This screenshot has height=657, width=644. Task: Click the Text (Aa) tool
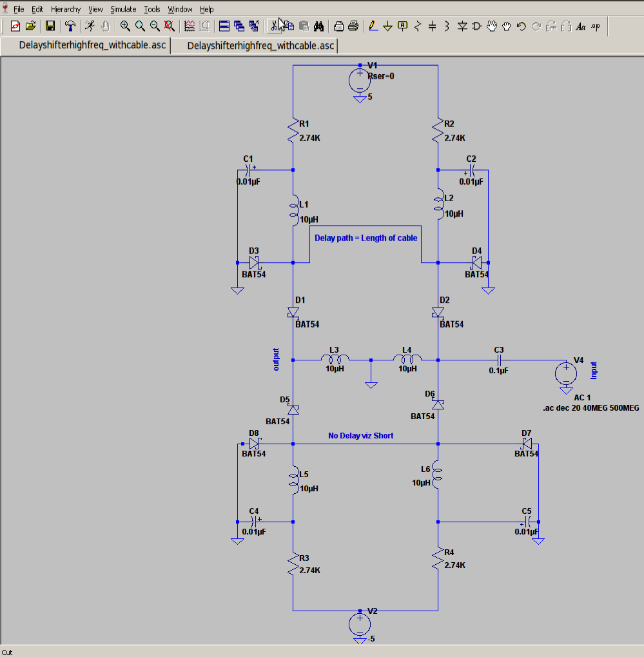580,26
